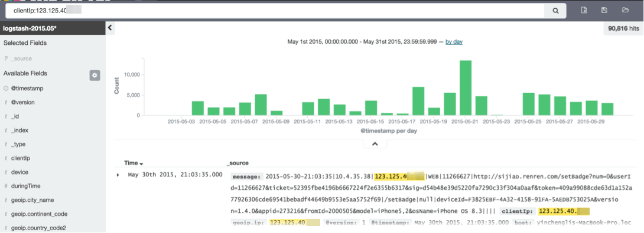Screen dimensions: 644x233
Task: Select the _id field
Action: coord(15,117)
